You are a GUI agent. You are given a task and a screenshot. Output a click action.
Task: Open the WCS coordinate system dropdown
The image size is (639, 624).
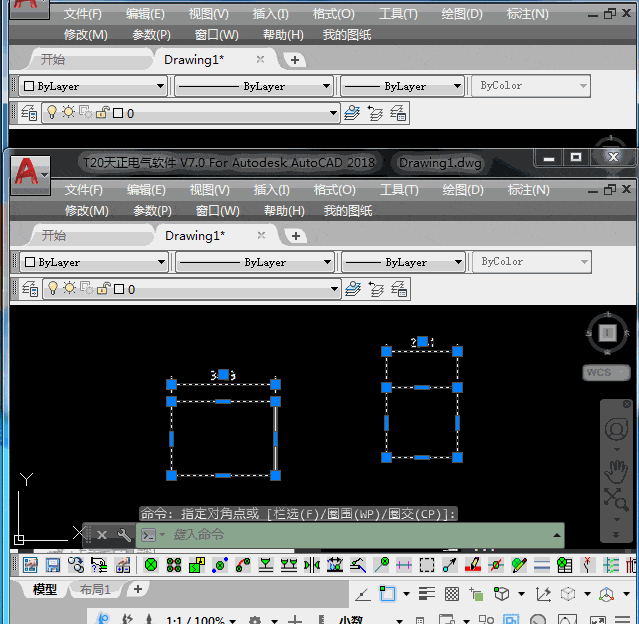click(x=606, y=373)
